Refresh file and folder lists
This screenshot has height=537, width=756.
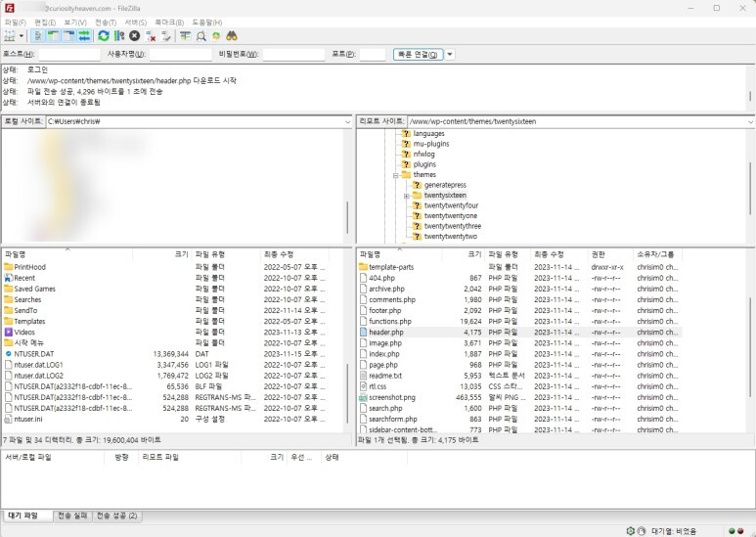click(x=103, y=36)
